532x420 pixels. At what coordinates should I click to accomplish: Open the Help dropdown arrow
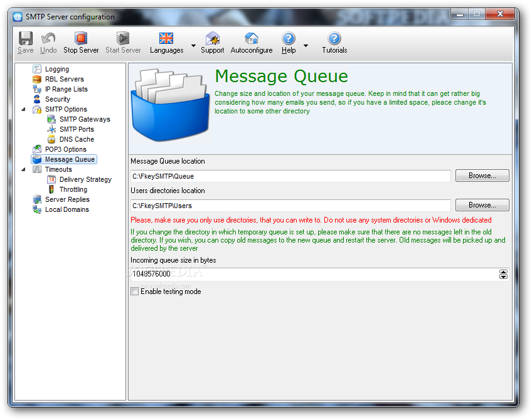pos(306,45)
